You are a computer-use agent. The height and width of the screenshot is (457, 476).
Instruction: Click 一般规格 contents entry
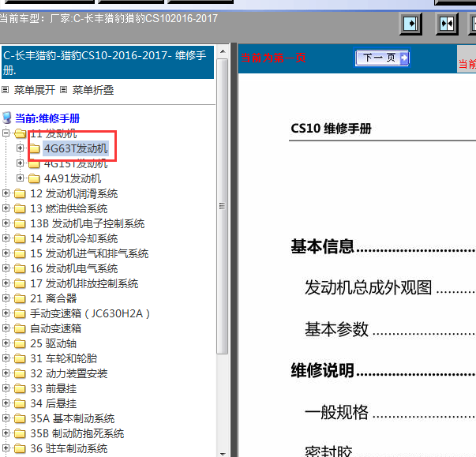[336, 412]
